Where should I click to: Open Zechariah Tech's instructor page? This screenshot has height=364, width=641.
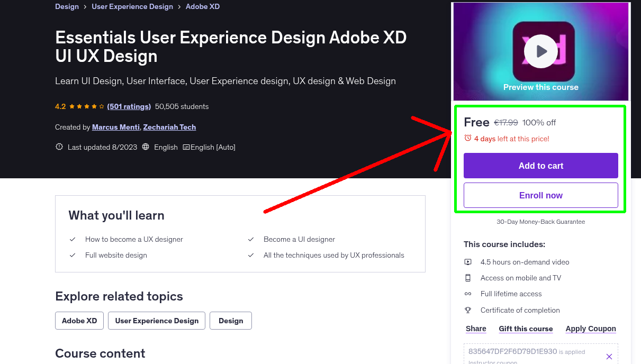[169, 127]
